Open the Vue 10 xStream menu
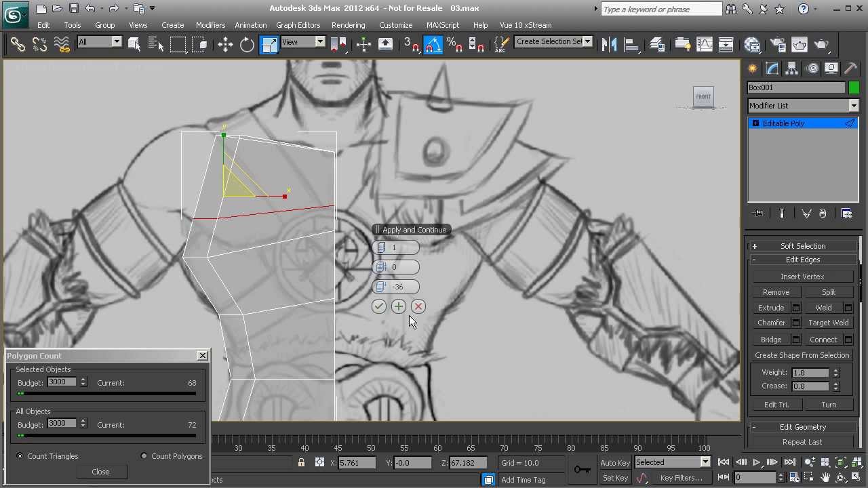 [x=525, y=25]
